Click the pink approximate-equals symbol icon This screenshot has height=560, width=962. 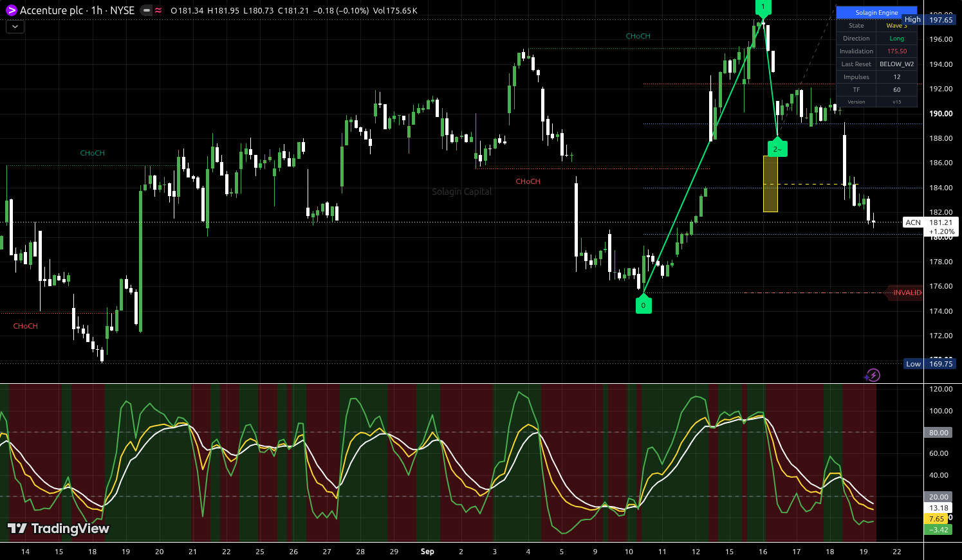[158, 10]
